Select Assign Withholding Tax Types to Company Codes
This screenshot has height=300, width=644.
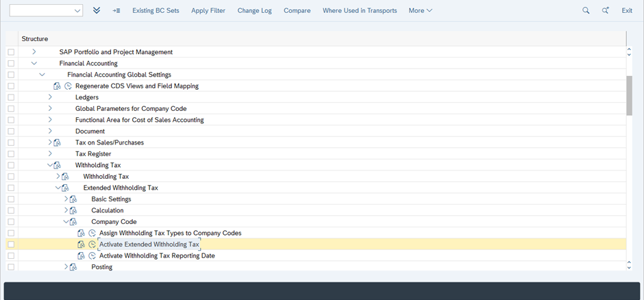[171, 233]
